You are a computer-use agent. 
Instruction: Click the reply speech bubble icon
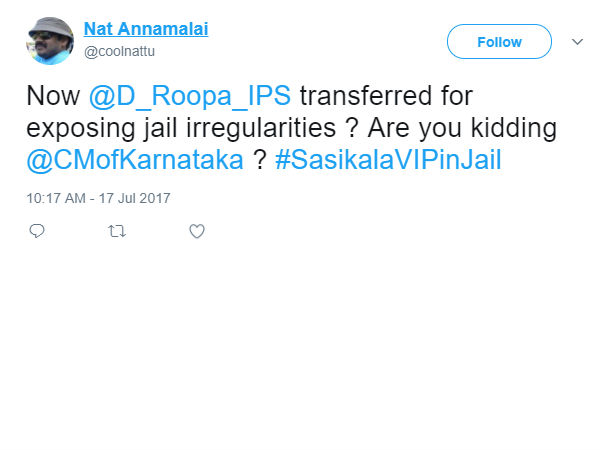pos(37,231)
